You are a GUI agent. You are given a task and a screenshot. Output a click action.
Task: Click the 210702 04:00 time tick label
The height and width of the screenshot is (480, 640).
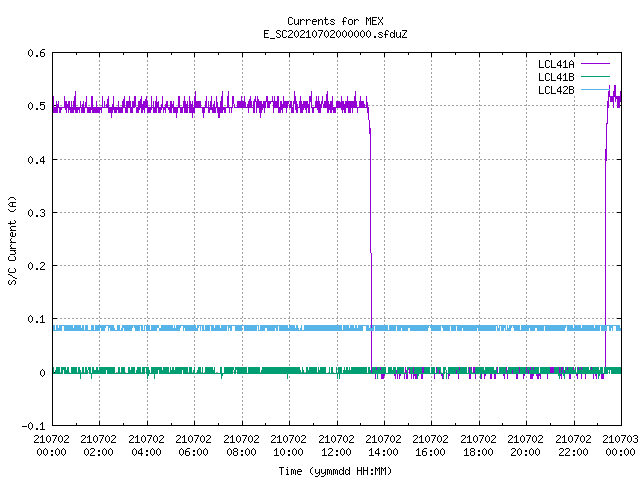pyautogui.click(x=146, y=445)
